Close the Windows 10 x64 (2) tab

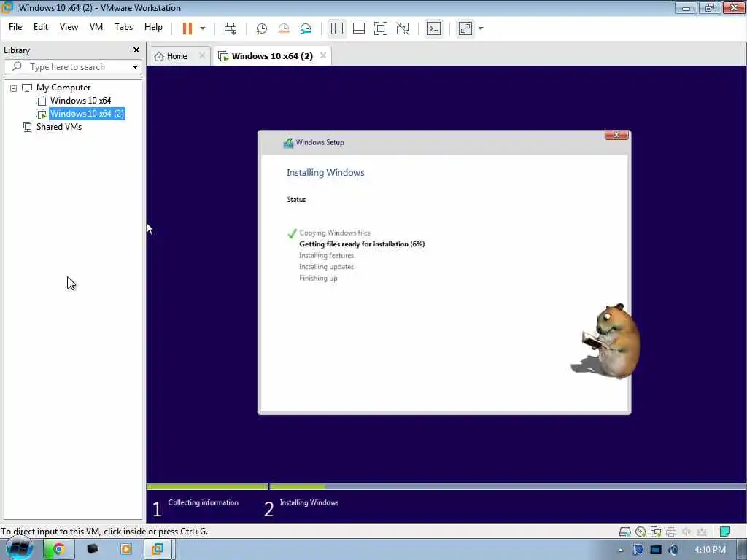coord(323,55)
